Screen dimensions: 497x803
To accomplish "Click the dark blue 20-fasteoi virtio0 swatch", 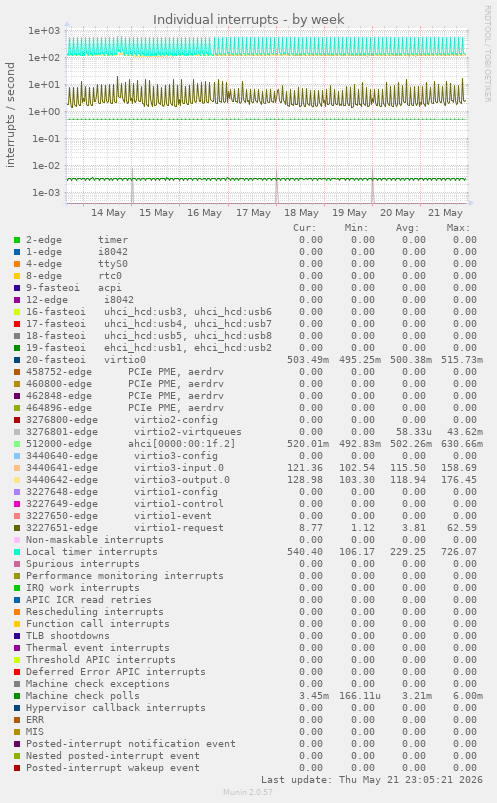I will point(17,360).
